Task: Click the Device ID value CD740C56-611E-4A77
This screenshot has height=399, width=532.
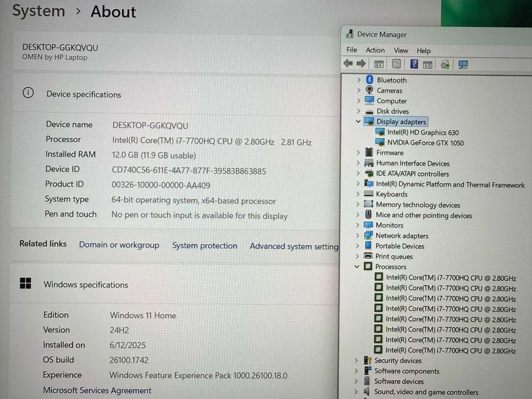Action: 189,171
